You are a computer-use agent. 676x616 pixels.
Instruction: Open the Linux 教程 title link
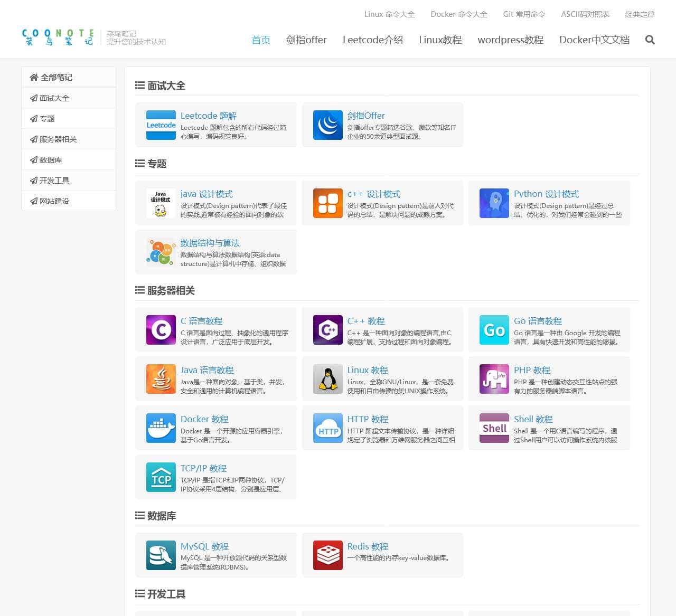tap(368, 370)
